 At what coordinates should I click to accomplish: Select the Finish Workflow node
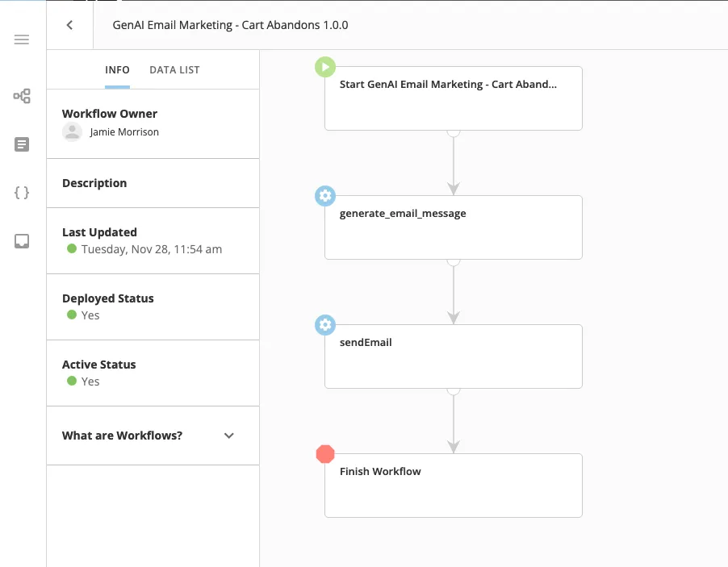coord(453,486)
